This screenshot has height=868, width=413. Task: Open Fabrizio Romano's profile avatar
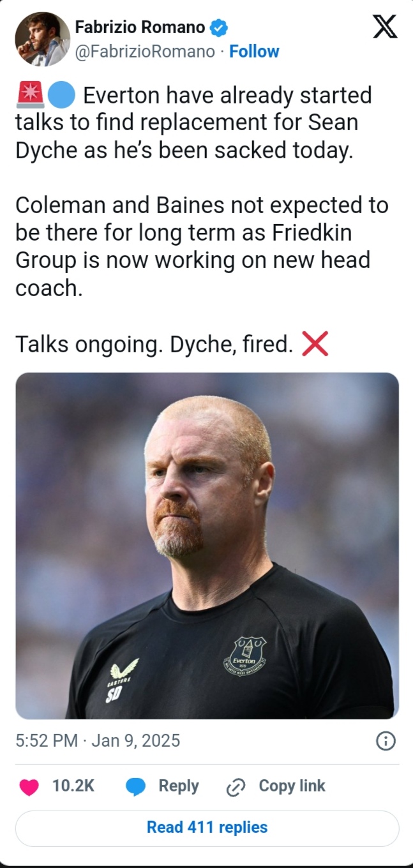pyautogui.click(x=42, y=39)
